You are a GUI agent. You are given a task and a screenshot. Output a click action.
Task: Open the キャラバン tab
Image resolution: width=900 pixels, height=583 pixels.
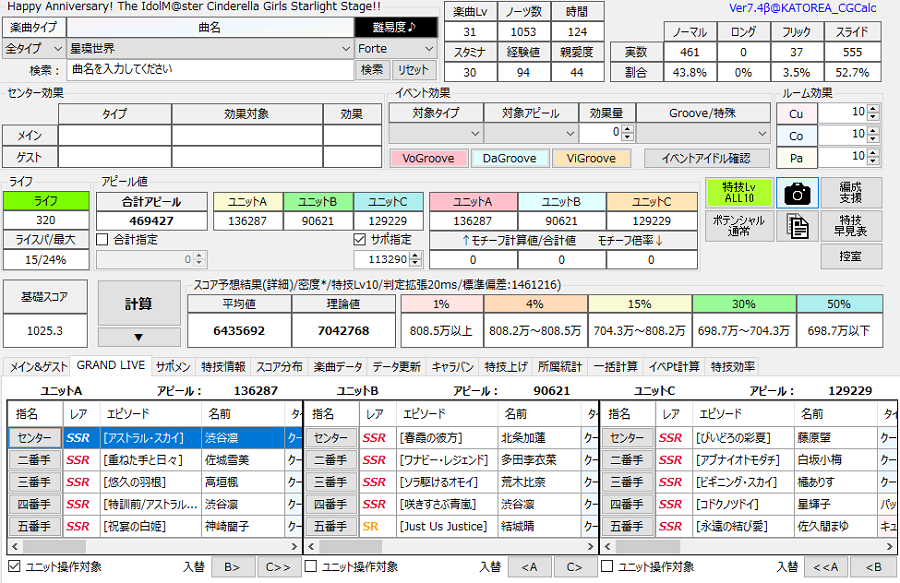(x=452, y=367)
